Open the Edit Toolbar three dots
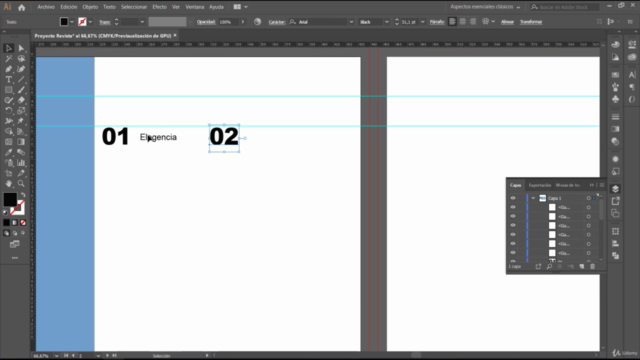The image size is (640, 360). click(15, 258)
